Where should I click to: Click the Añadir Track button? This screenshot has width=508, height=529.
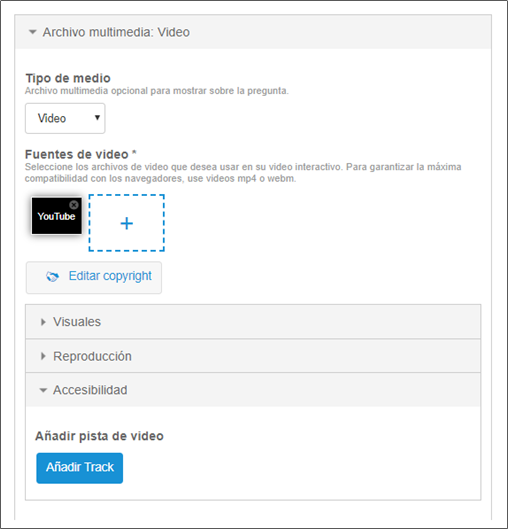click(80, 468)
